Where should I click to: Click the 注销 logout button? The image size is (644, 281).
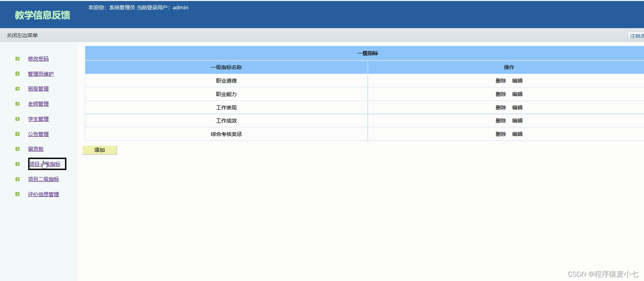point(636,36)
